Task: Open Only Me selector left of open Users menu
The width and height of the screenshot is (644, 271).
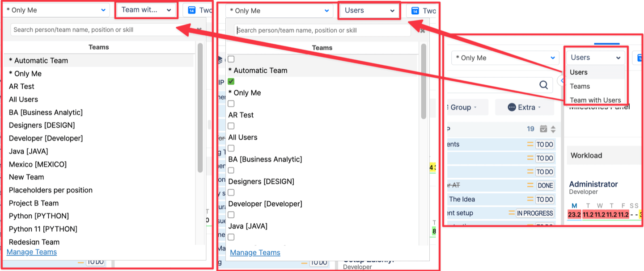Action: [504, 58]
